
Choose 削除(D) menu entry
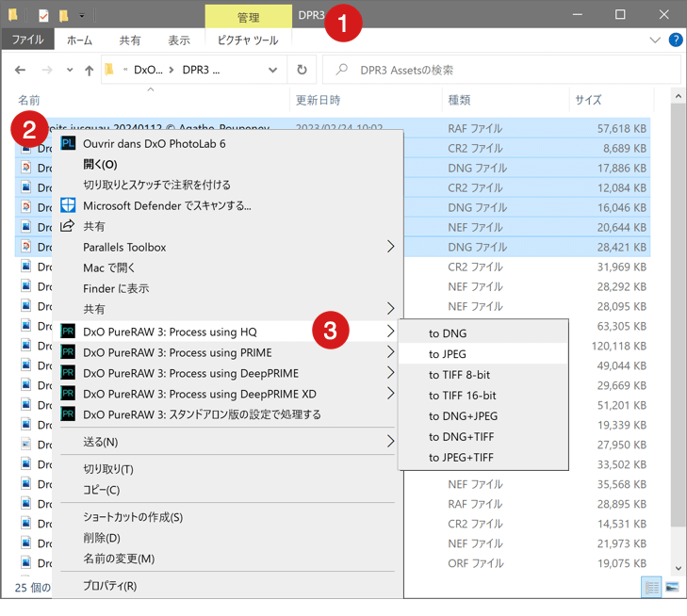pos(227,538)
